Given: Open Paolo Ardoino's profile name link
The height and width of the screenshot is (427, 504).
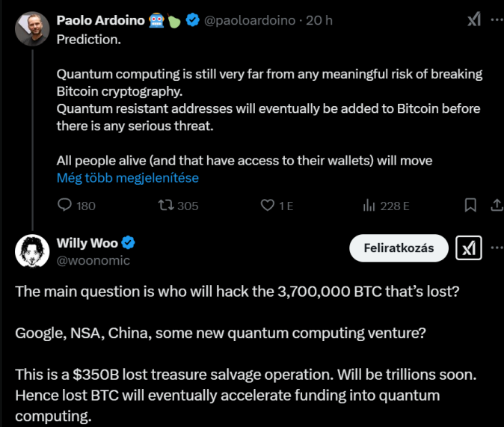Looking at the screenshot, I should [100, 20].
